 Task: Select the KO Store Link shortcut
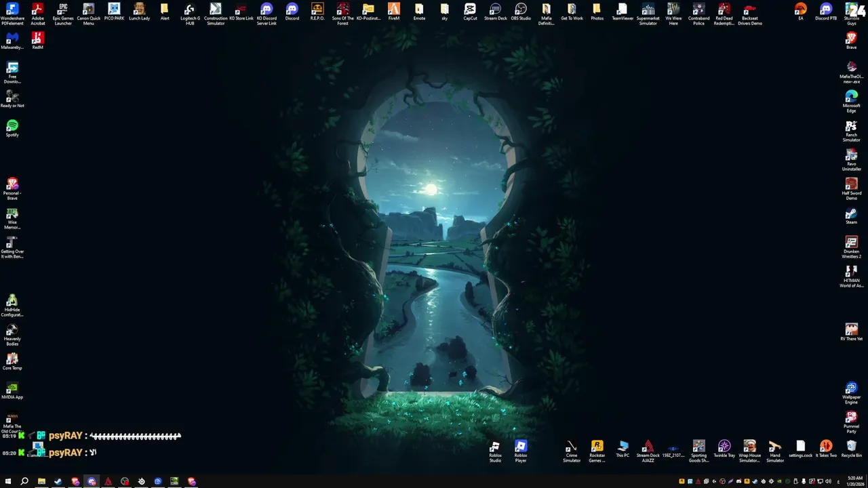click(241, 12)
